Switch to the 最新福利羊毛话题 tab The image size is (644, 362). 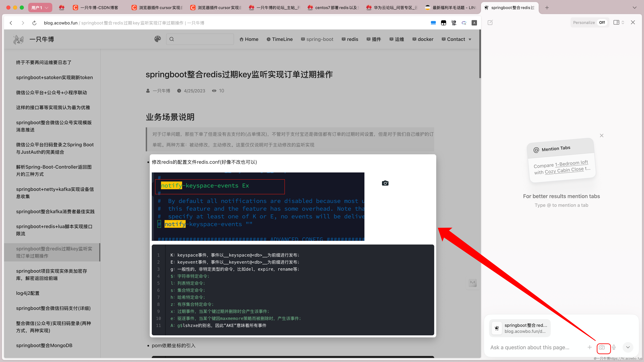pos(450,8)
